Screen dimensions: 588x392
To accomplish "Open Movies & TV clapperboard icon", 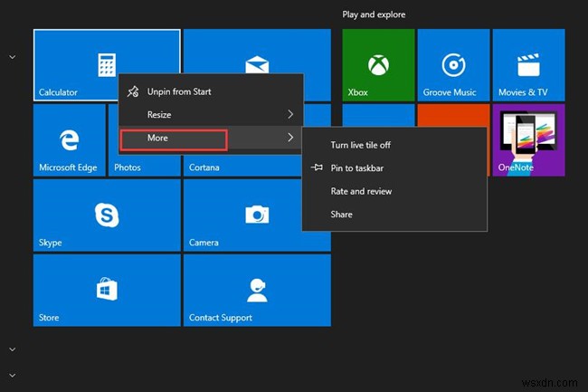I will [x=528, y=65].
